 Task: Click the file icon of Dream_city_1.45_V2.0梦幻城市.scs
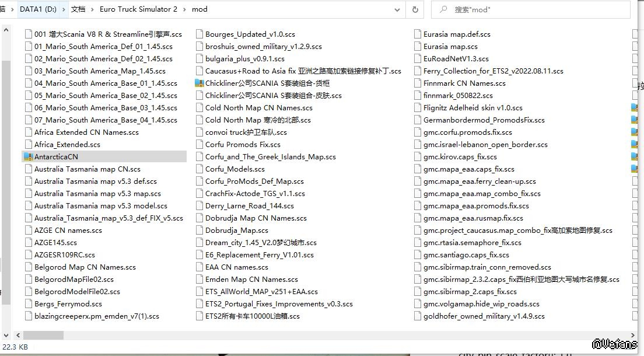pyautogui.click(x=199, y=243)
